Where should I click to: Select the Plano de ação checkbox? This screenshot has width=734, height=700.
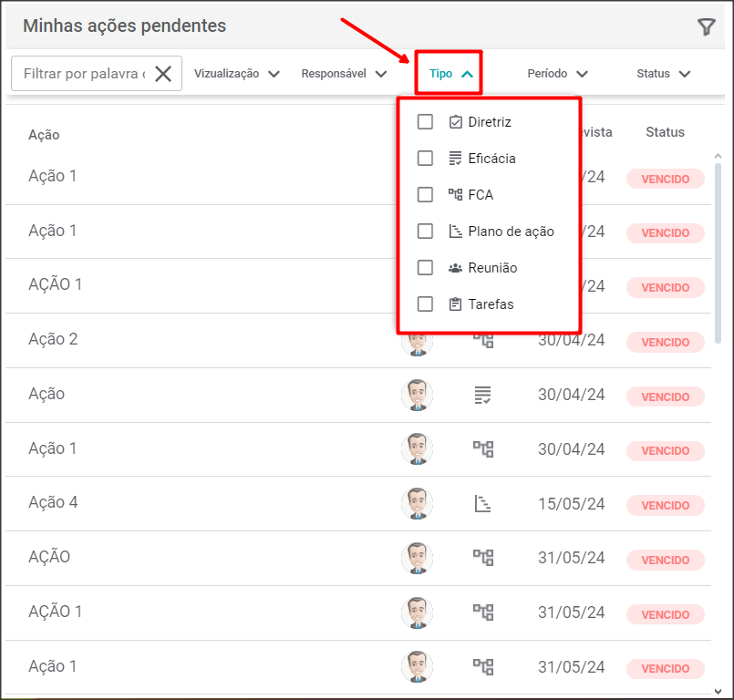coord(425,232)
